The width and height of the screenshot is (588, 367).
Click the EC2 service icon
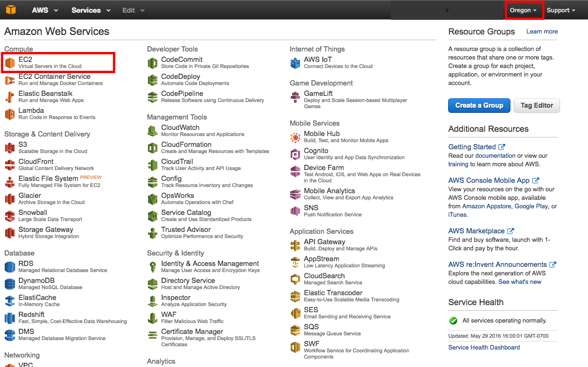[10, 63]
